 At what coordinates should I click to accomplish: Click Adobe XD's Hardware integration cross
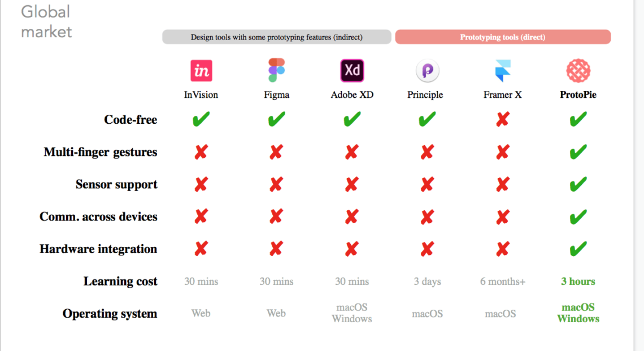351,249
